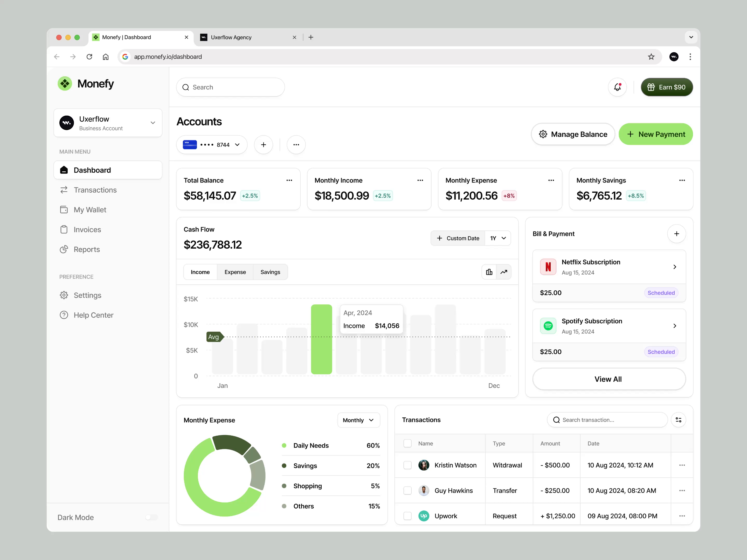Select all transactions via header checkbox
Image resolution: width=747 pixels, height=560 pixels.
(407, 443)
